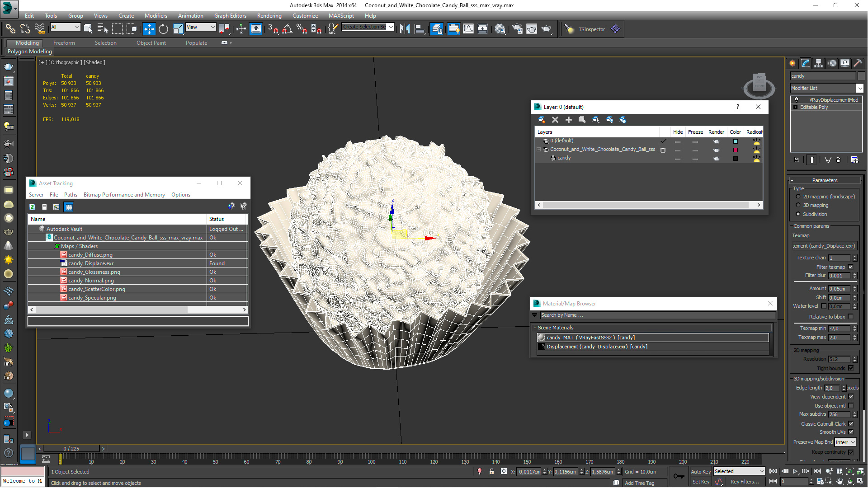This screenshot has height=488, width=868.
Task: Toggle the Smooth UVs checkbox
Action: [850, 432]
